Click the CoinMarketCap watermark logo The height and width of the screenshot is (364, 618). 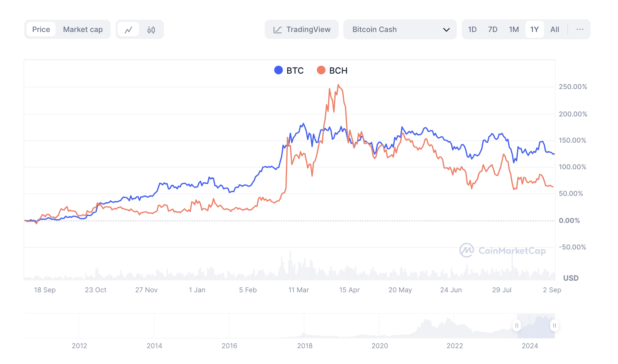503,251
